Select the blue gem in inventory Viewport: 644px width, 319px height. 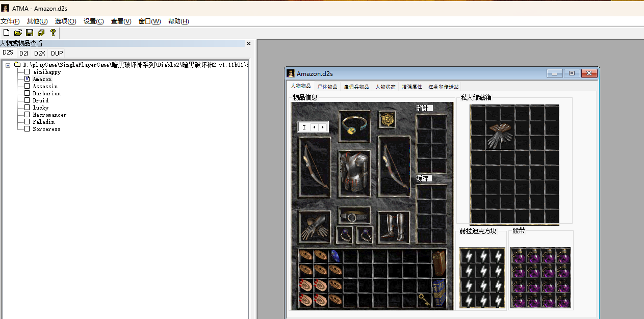click(x=335, y=255)
